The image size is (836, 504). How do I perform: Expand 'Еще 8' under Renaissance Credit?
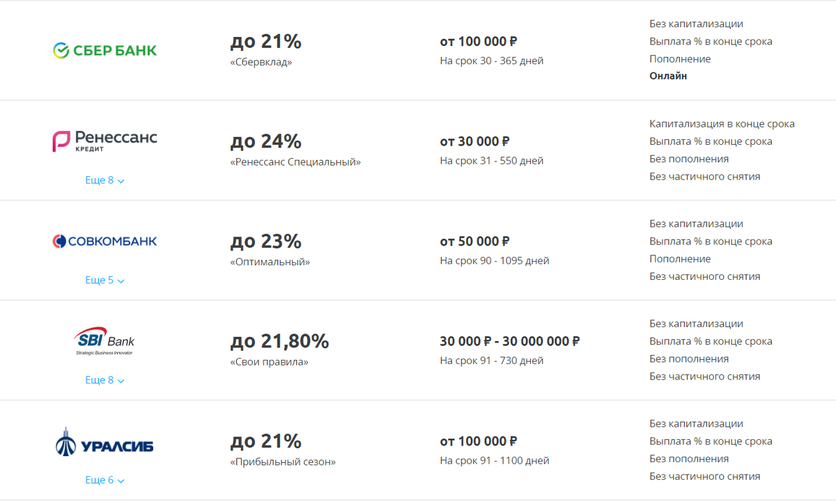pos(105,180)
